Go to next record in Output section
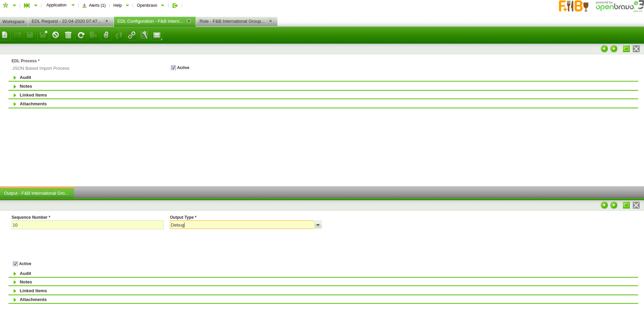The image size is (644, 321). point(614,205)
